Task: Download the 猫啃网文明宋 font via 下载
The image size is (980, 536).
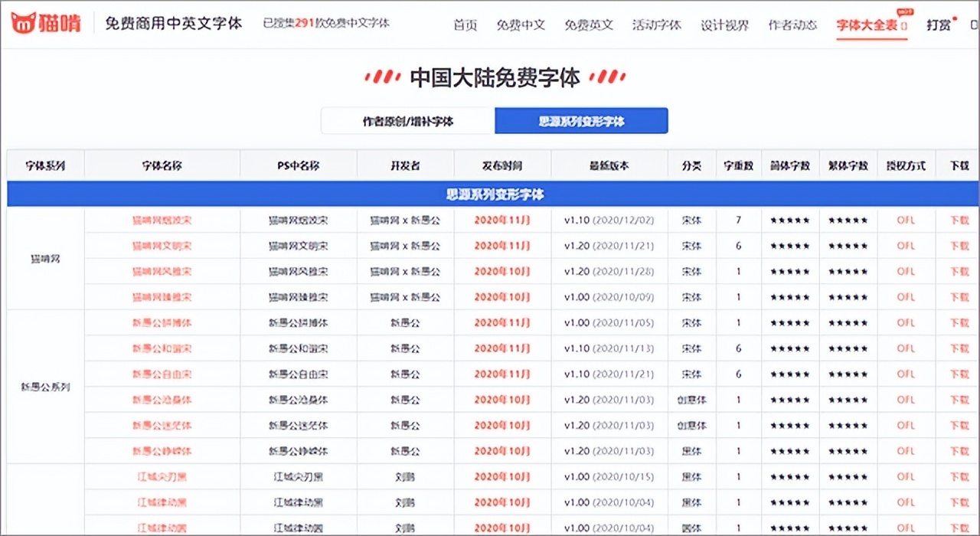Action: tap(959, 246)
